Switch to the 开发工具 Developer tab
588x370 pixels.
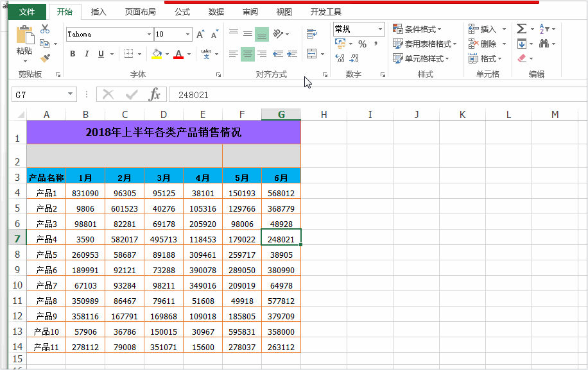click(326, 12)
